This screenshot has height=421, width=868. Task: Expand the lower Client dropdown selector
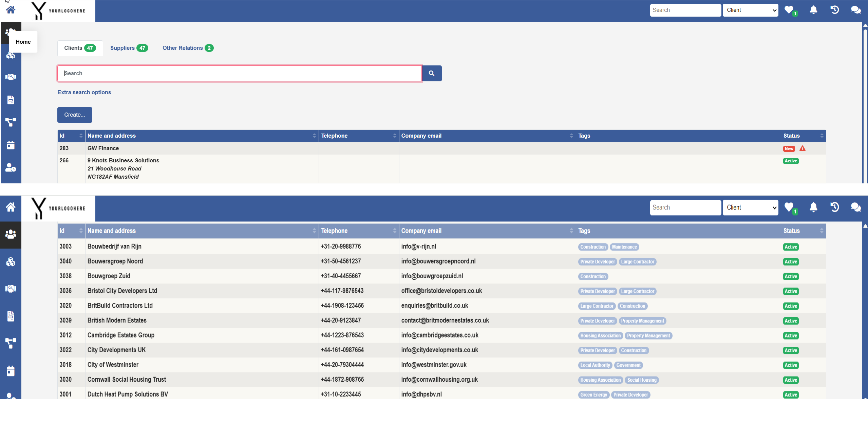[x=750, y=207]
